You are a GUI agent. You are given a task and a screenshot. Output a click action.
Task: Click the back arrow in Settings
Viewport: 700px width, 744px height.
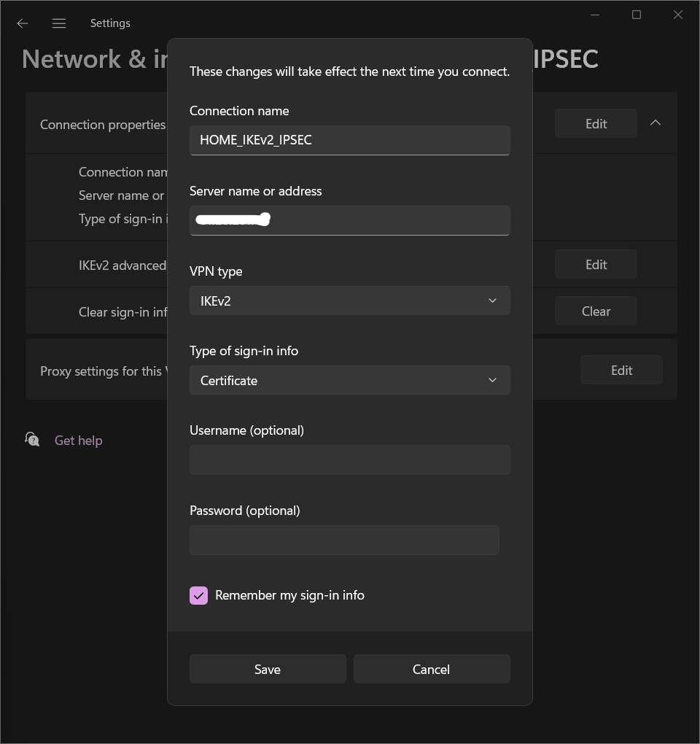tap(22, 23)
